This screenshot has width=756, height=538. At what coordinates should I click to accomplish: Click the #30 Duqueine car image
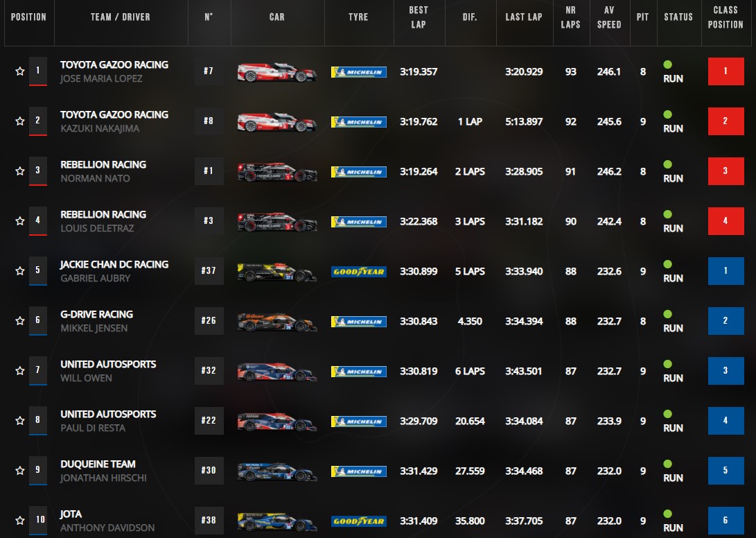pos(276,471)
